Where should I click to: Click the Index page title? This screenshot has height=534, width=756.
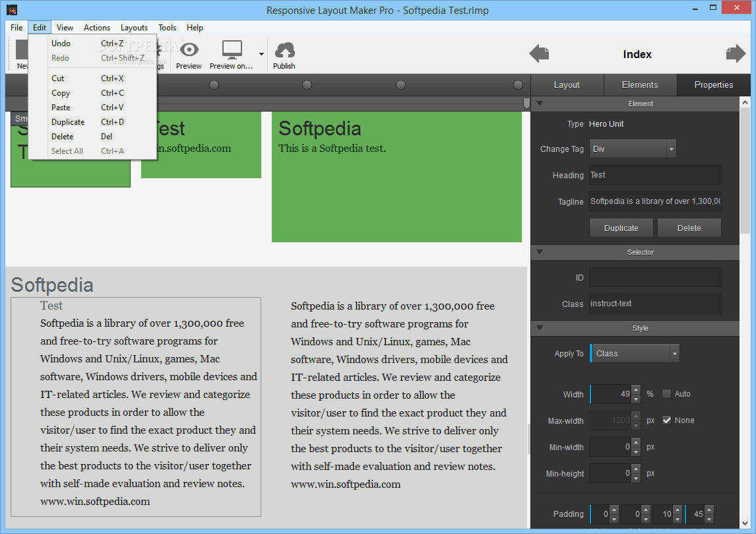[637, 55]
